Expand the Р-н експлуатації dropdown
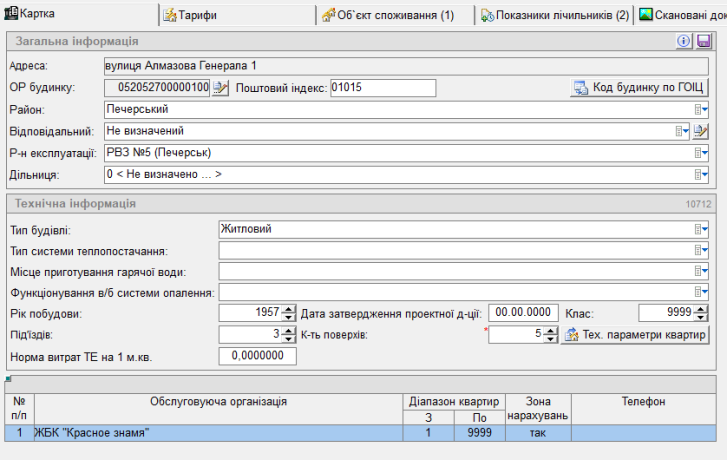Image resolution: width=727 pixels, height=460 pixels. pos(702,153)
